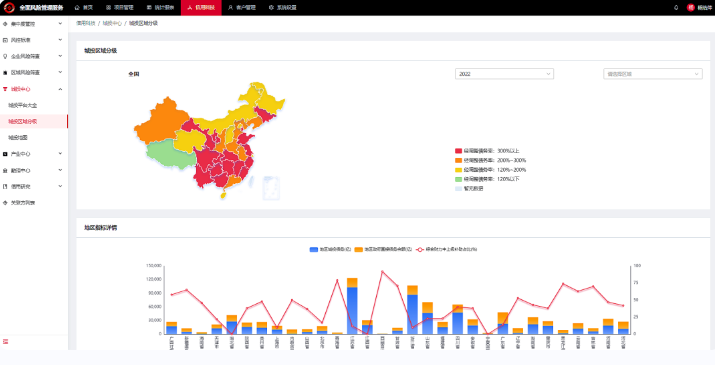Click second sidebar item's table icon

(x=5, y=40)
